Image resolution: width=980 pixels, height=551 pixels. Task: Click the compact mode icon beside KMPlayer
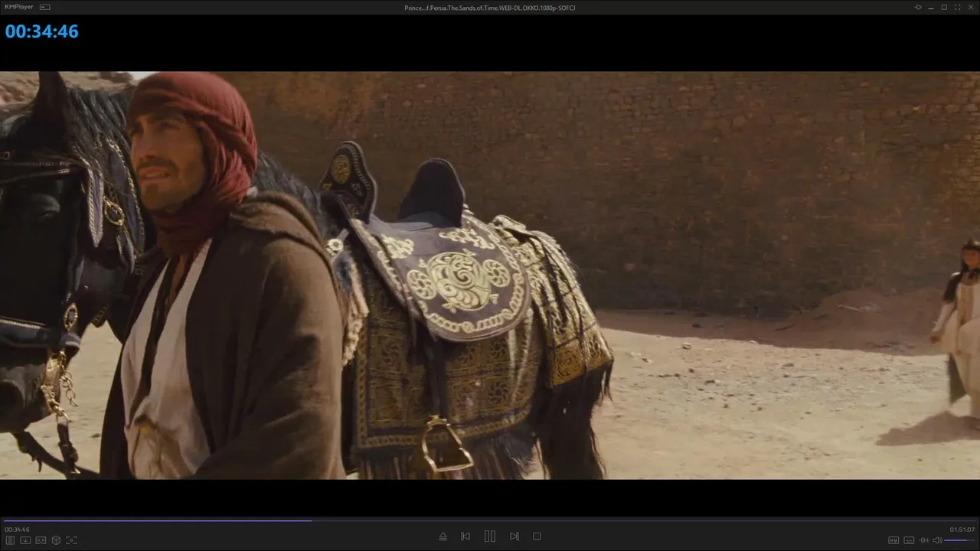[44, 7]
